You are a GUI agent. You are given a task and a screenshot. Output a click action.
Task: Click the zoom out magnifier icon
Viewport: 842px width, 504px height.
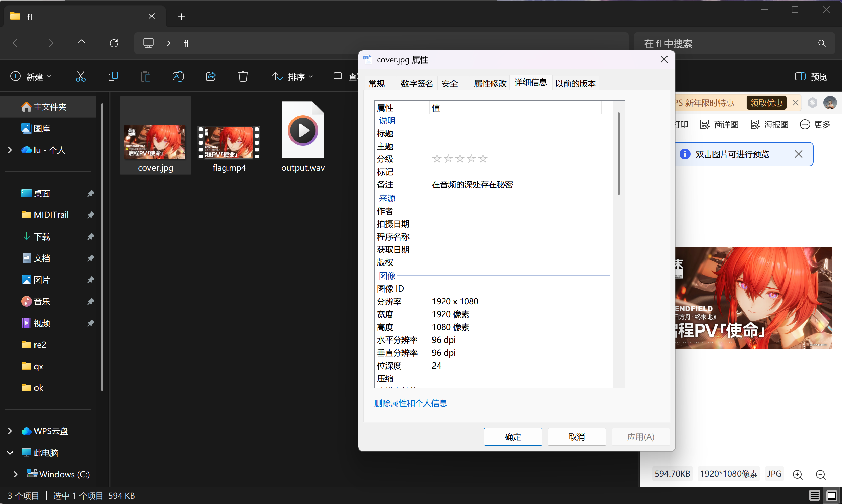click(x=821, y=474)
